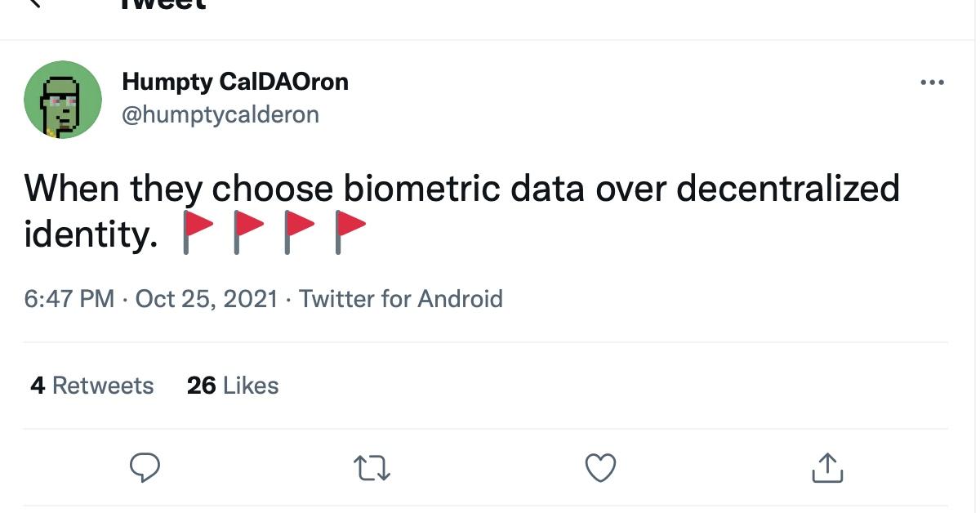The width and height of the screenshot is (980, 513).
Task: Click the @humptycalderon handle
Action: tap(222, 114)
